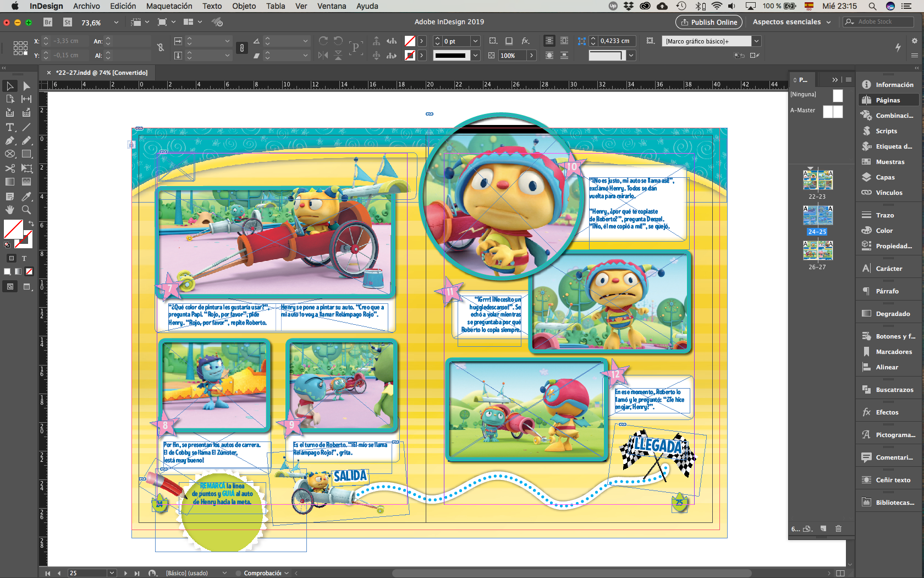Viewport: 924px width, 578px height.
Task: Select the Selection tool arrow
Action: click(10, 86)
